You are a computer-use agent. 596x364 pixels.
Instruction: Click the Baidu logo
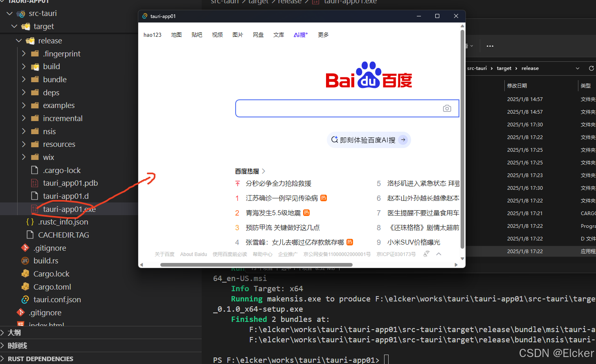point(368,76)
